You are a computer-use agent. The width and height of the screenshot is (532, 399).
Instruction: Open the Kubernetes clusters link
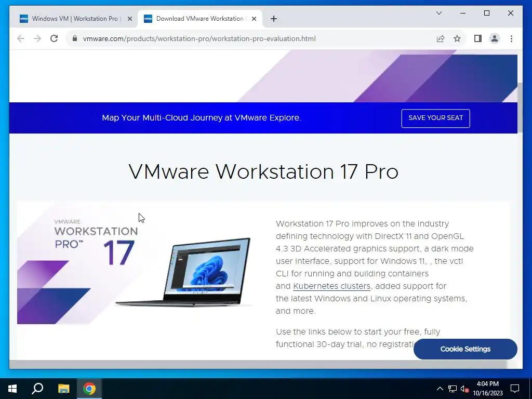(x=331, y=286)
